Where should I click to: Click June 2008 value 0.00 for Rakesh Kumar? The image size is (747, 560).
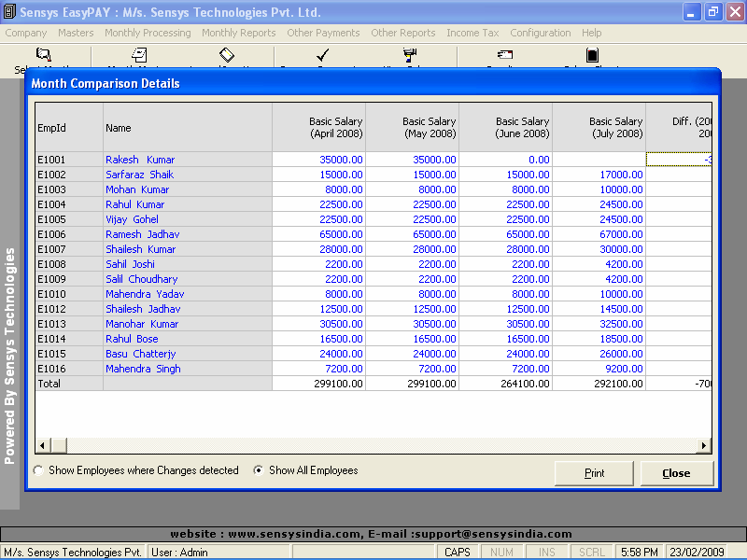click(x=506, y=160)
